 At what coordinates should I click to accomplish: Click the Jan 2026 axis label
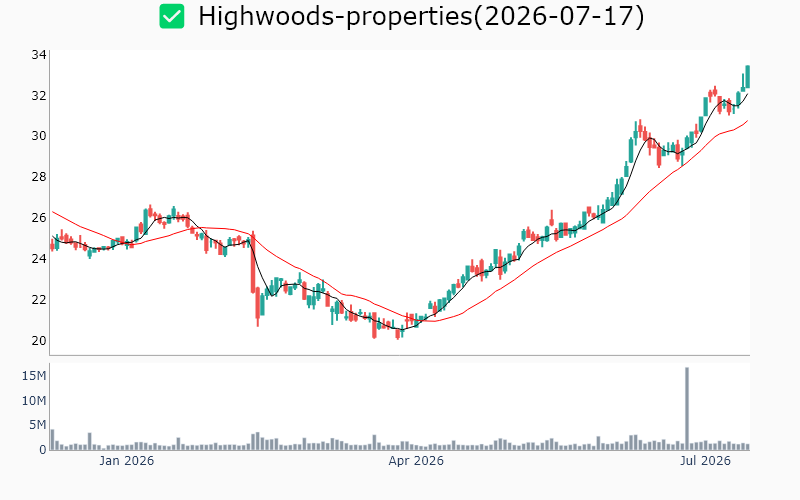click(x=126, y=461)
